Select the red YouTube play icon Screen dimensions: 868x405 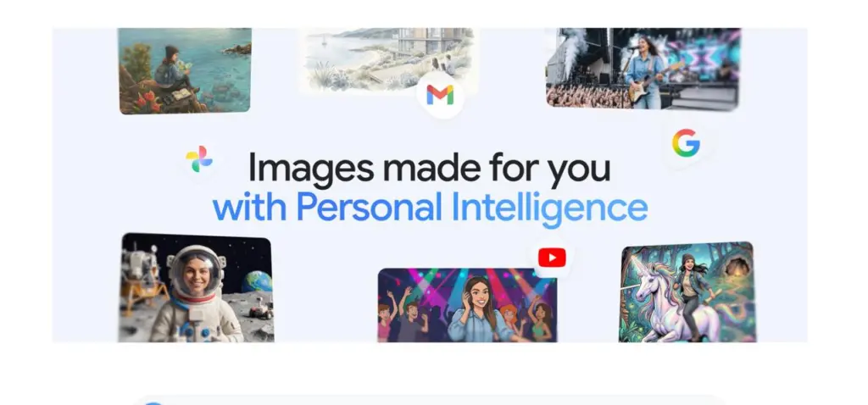click(552, 258)
